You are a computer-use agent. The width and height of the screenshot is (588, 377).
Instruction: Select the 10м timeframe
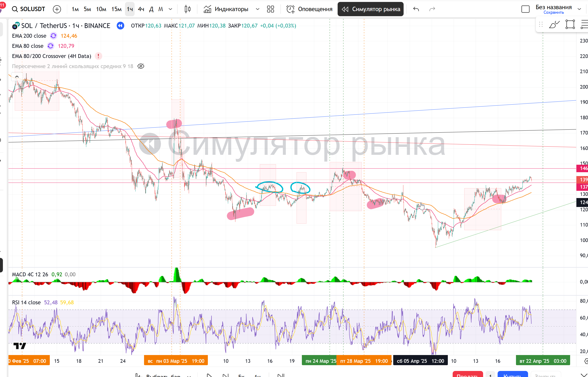pos(101,9)
